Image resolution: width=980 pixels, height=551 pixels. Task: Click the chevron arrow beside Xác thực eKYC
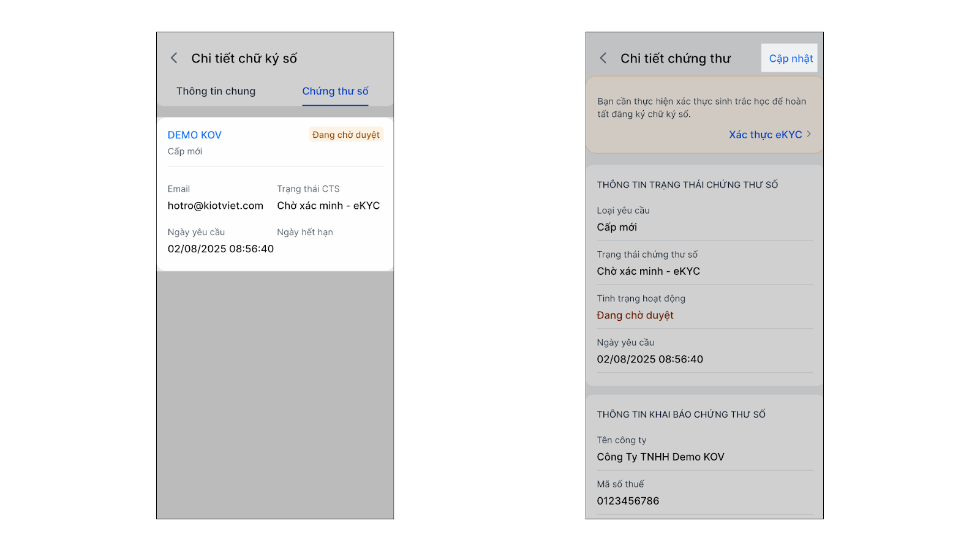[809, 134]
